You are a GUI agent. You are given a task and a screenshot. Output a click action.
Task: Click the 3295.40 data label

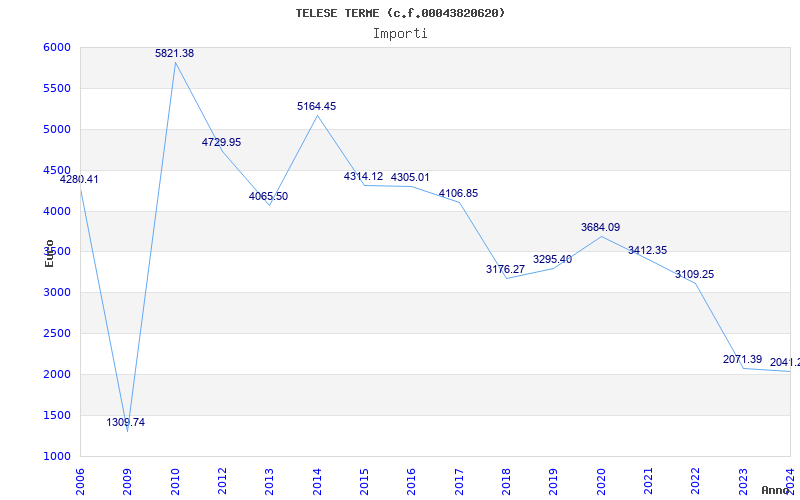point(552,259)
